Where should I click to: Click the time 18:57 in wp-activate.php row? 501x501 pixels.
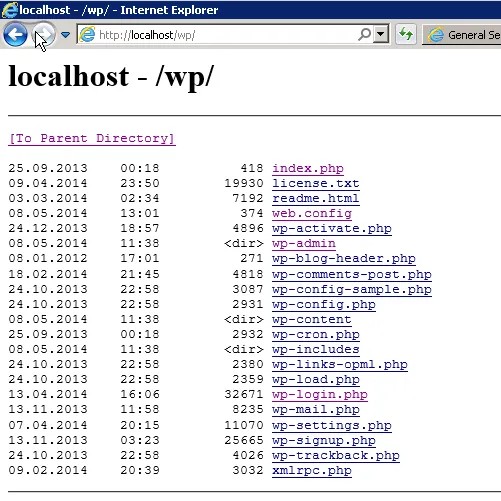(140, 228)
